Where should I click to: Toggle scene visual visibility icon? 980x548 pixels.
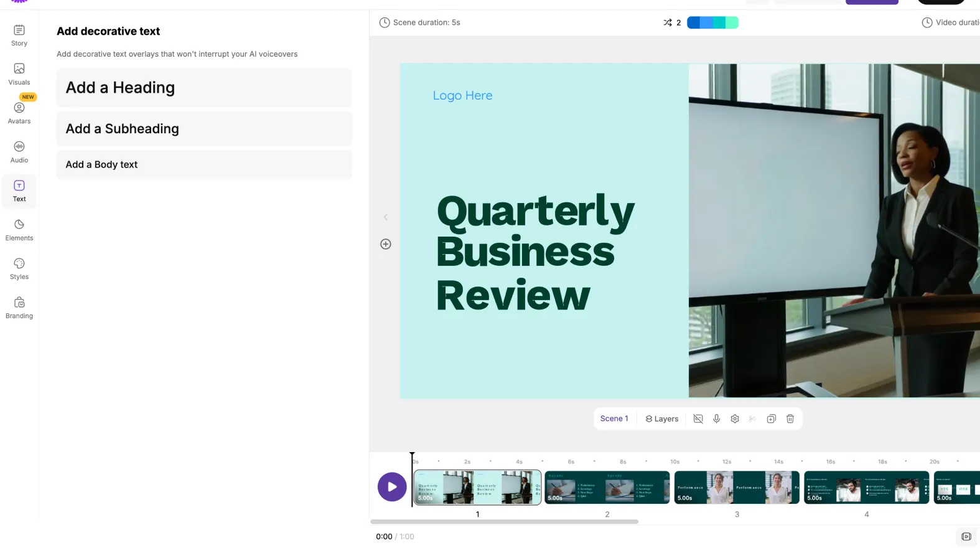pos(698,419)
